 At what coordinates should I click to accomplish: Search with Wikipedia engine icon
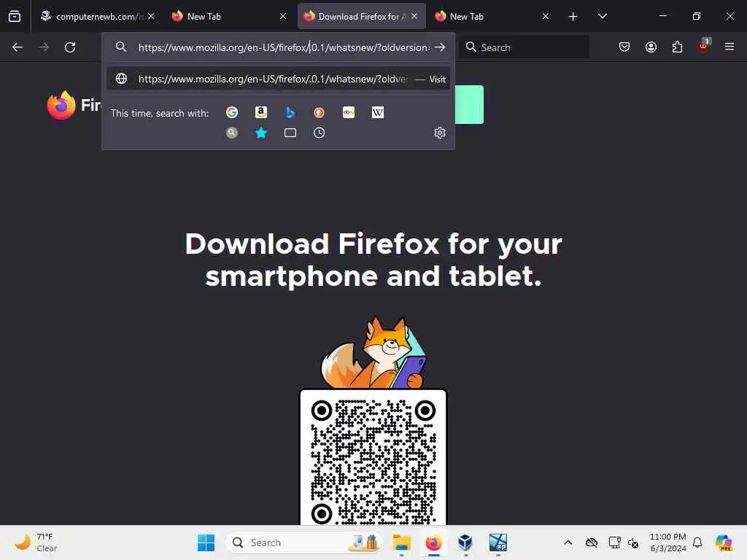point(378,112)
